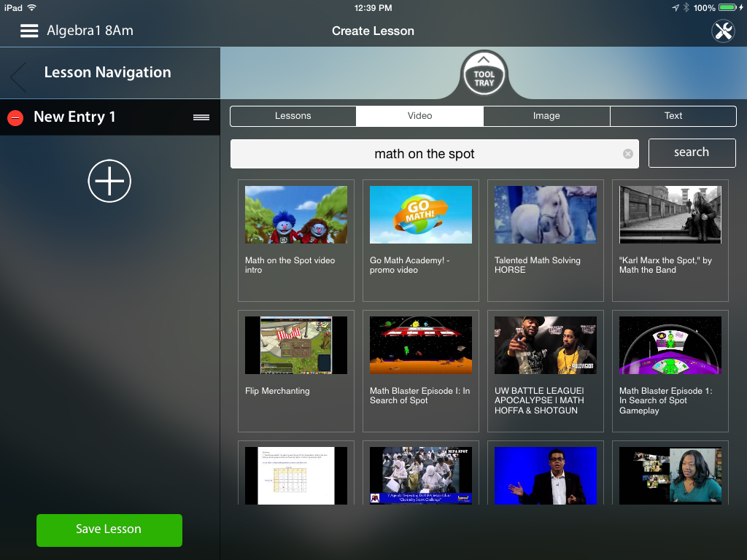Screen dimensions: 747x560
Task: Click 'Go Math Academy! - promo video' title
Action: tap(410, 265)
